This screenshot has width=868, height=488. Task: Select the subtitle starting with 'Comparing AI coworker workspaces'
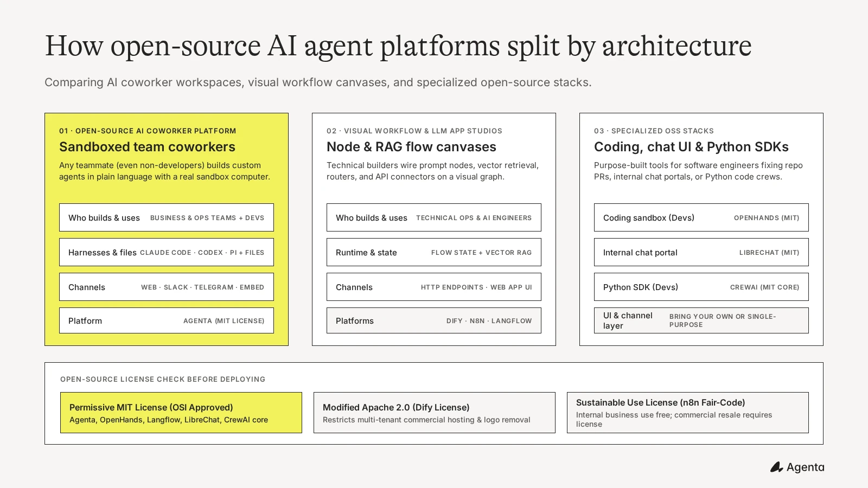pyautogui.click(x=318, y=82)
